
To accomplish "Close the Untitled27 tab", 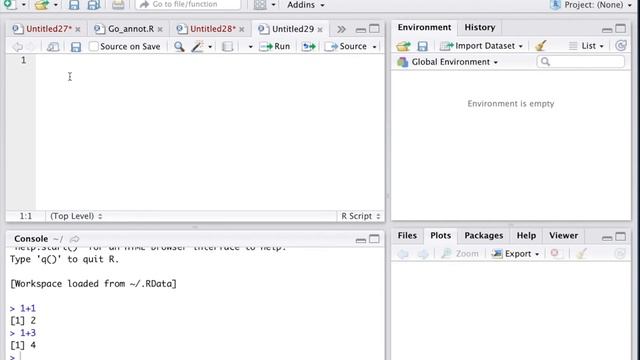I will pos(78,29).
